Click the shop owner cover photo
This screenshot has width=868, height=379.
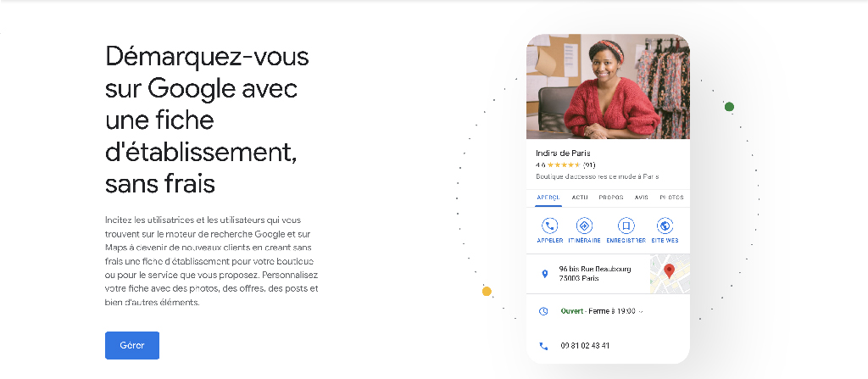tap(608, 86)
